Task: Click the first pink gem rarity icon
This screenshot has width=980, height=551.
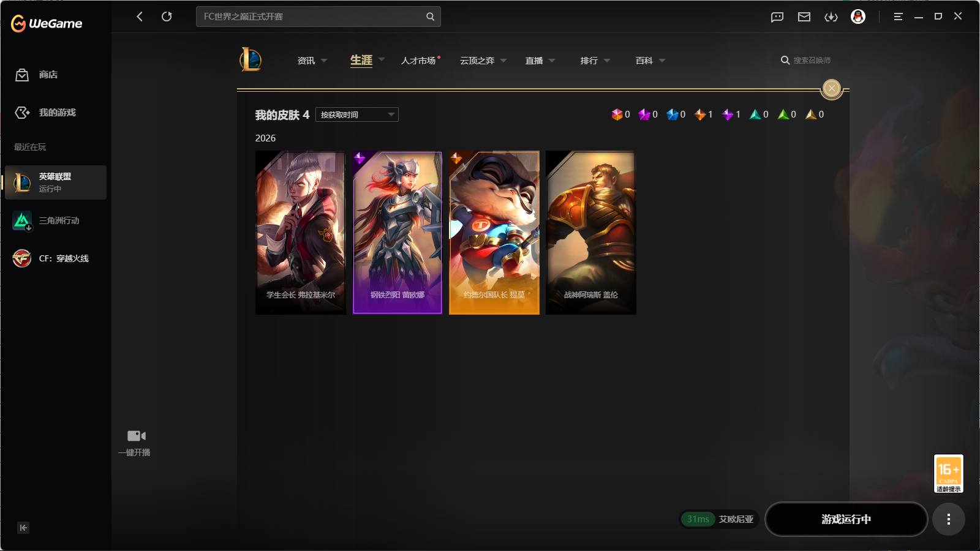Action: [617, 114]
